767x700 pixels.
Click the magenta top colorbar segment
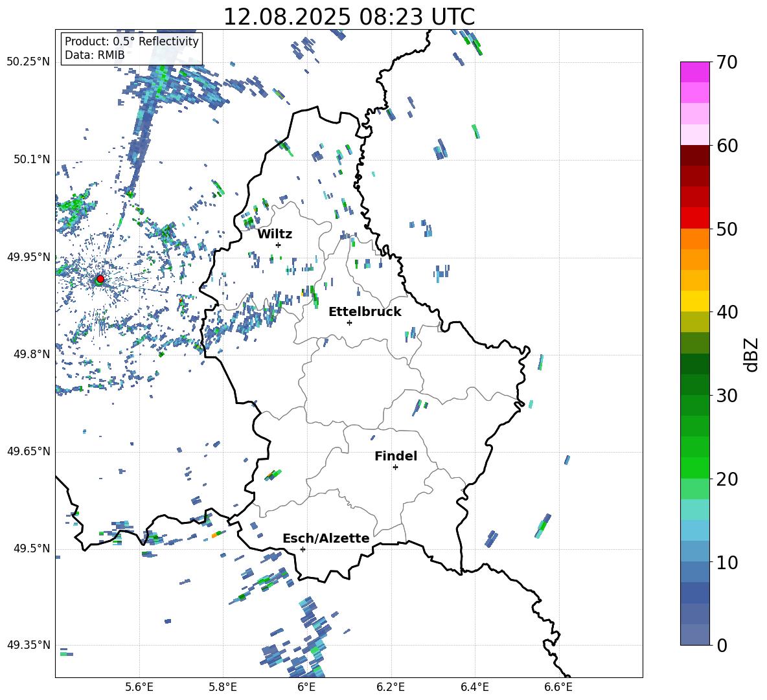pos(694,72)
